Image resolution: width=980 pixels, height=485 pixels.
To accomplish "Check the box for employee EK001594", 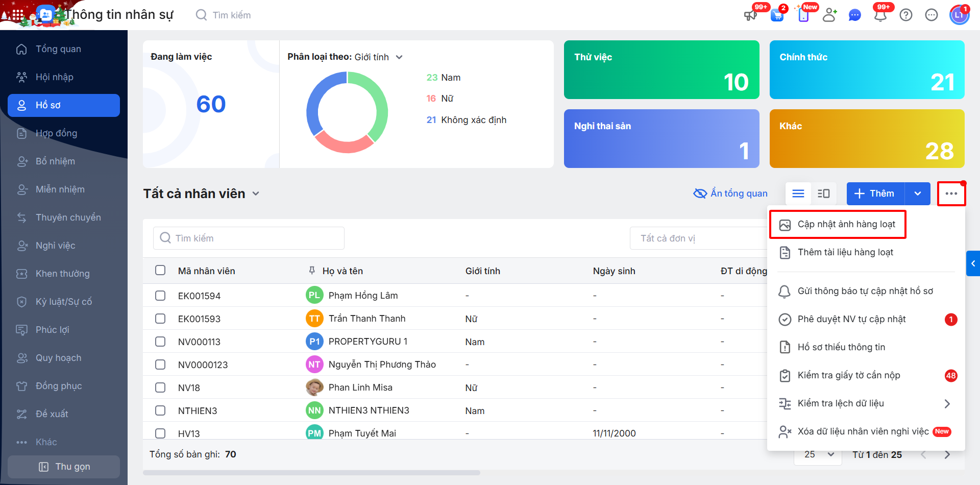I will tap(160, 296).
